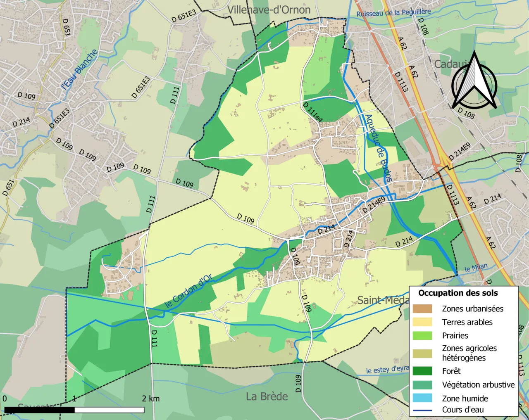Click the 'Zone humide' legend label
The width and height of the screenshot is (529, 420).
(465, 399)
